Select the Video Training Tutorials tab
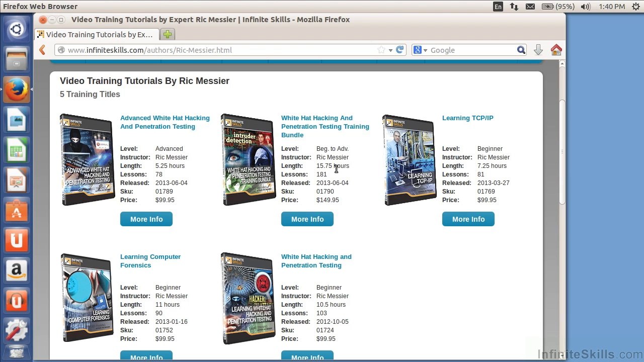The image size is (644, 362). pos(97,34)
